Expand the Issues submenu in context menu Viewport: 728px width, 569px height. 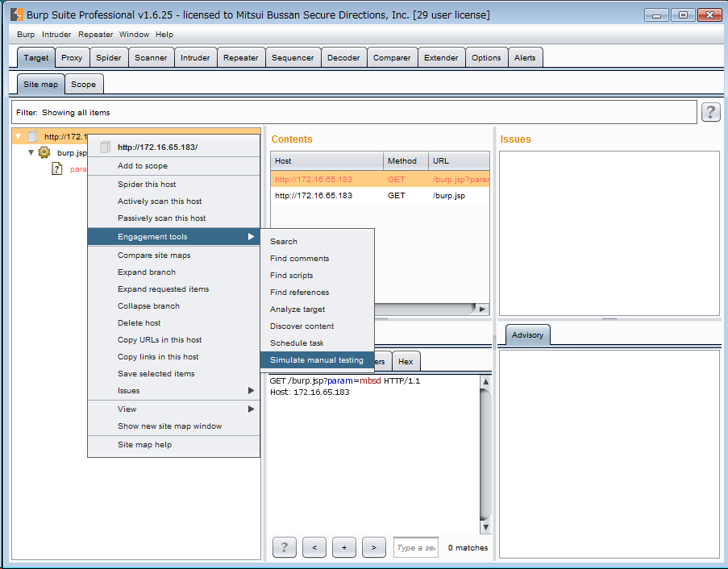tap(251, 390)
